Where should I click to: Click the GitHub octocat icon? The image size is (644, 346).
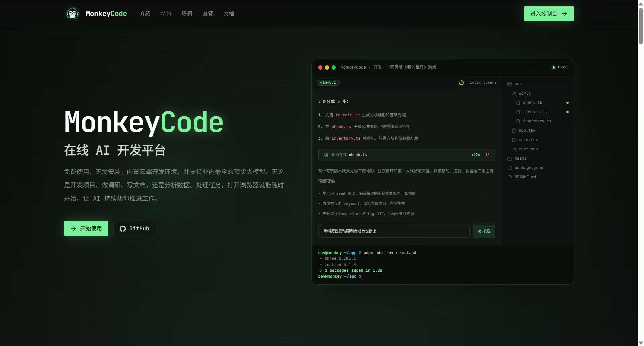123,229
